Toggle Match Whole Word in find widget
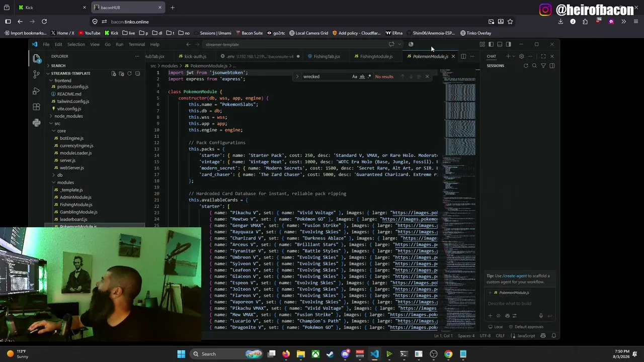 pos(362,76)
